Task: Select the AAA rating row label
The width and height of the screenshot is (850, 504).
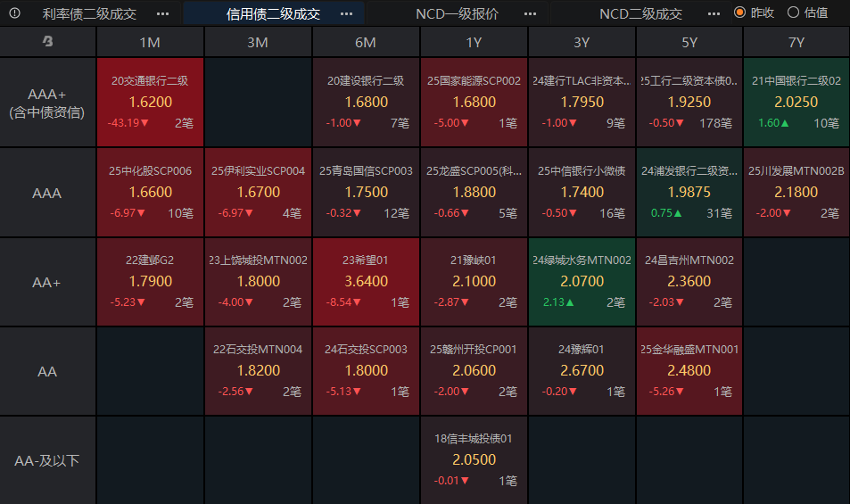Action: click(x=47, y=193)
